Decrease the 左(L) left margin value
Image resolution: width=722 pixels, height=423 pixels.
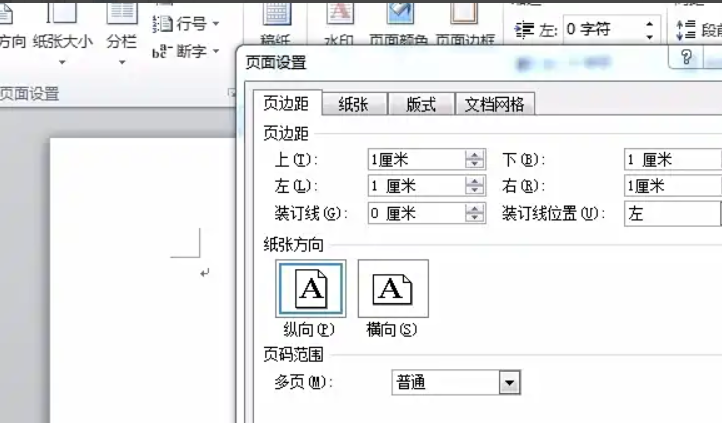(x=474, y=191)
